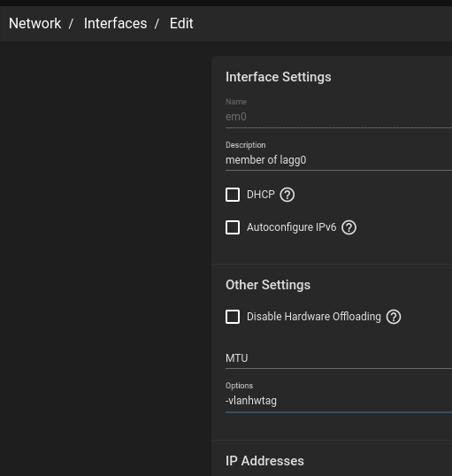
Task: Open Disable Hardware Offloading help icon
Action: pyautogui.click(x=394, y=317)
